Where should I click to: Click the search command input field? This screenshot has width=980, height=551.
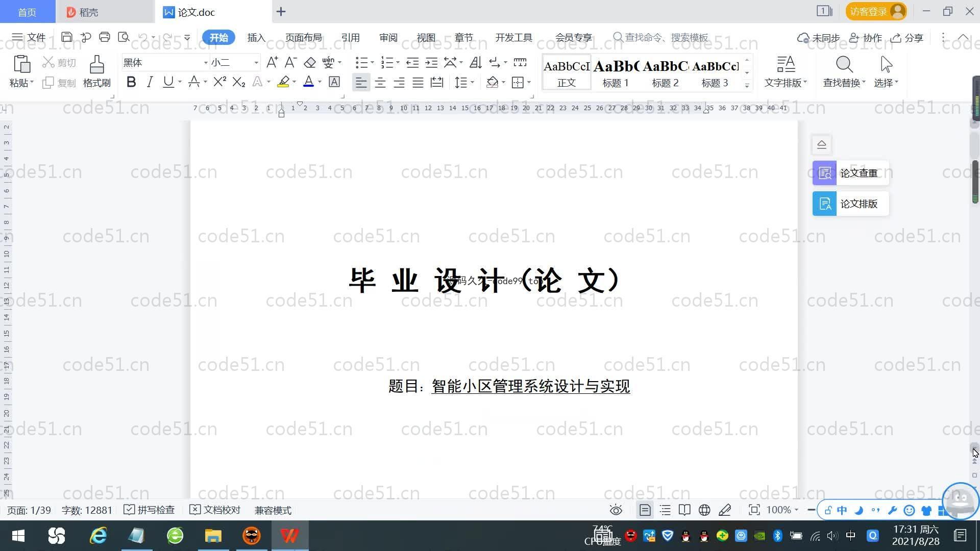tap(661, 38)
